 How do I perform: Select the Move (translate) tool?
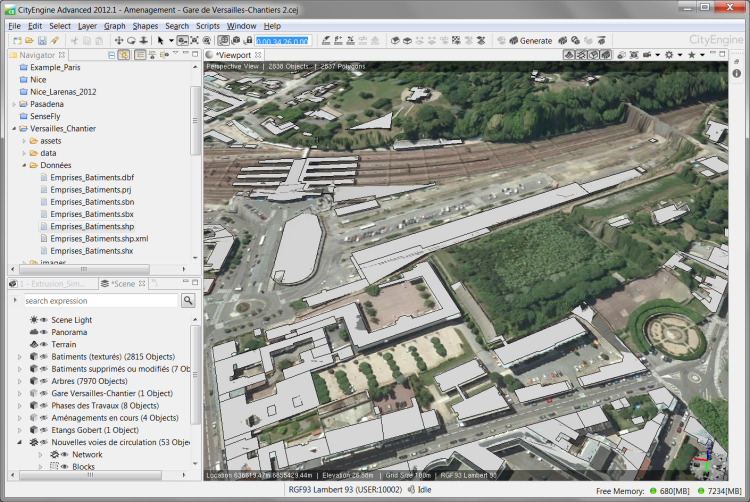pyautogui.click(x=119, y=41)
